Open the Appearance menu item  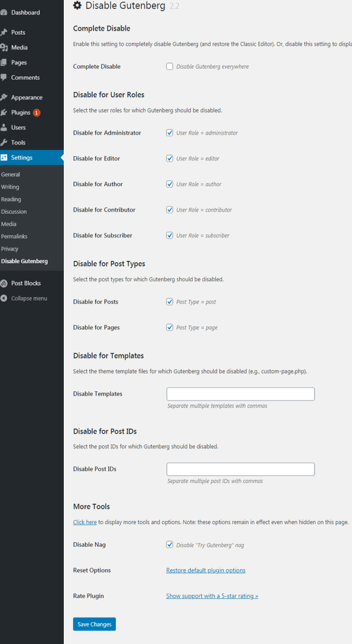pyautogui.click(x=32, y=97)
